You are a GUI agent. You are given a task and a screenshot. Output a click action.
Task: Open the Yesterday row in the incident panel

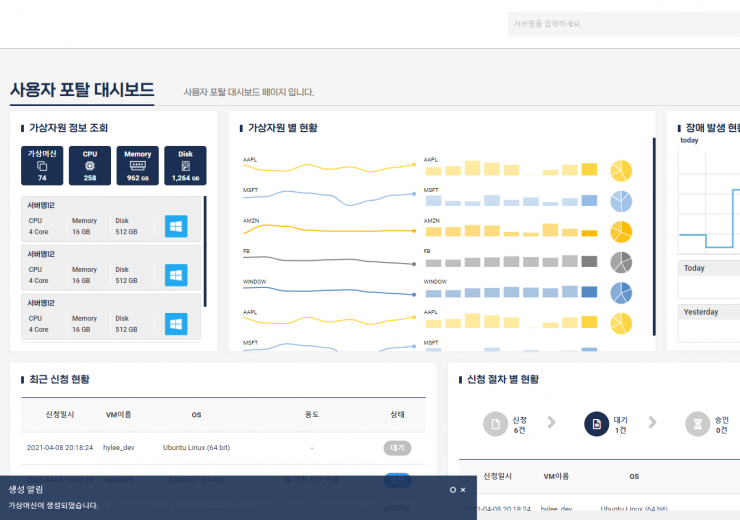(708, 312)
